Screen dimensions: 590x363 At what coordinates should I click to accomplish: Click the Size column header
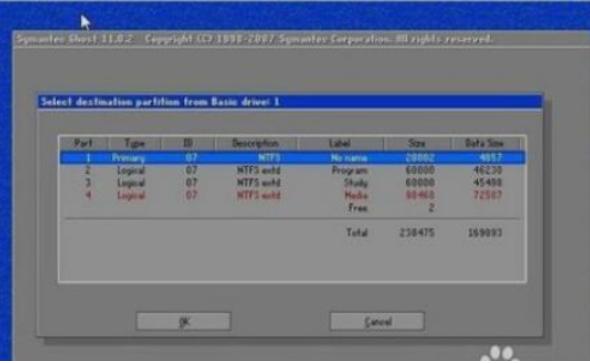click(x=417, y=143)
